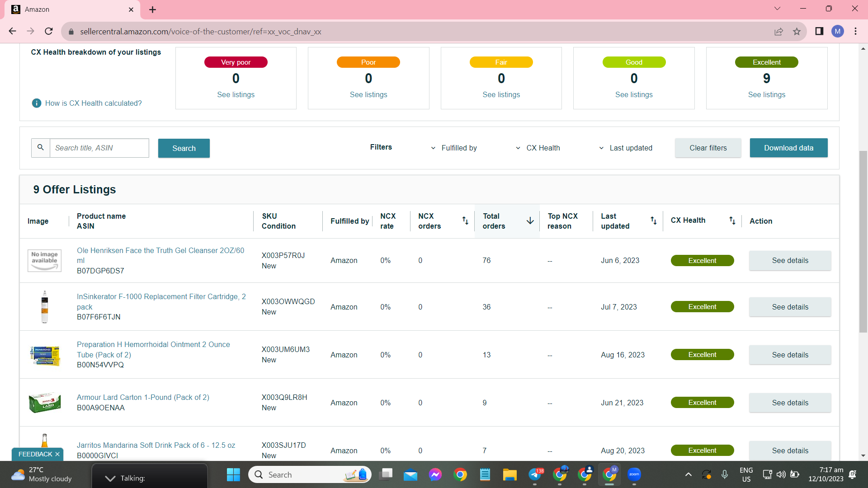
Task: Open the volume control in the system tray
Action: pos(781,474)
